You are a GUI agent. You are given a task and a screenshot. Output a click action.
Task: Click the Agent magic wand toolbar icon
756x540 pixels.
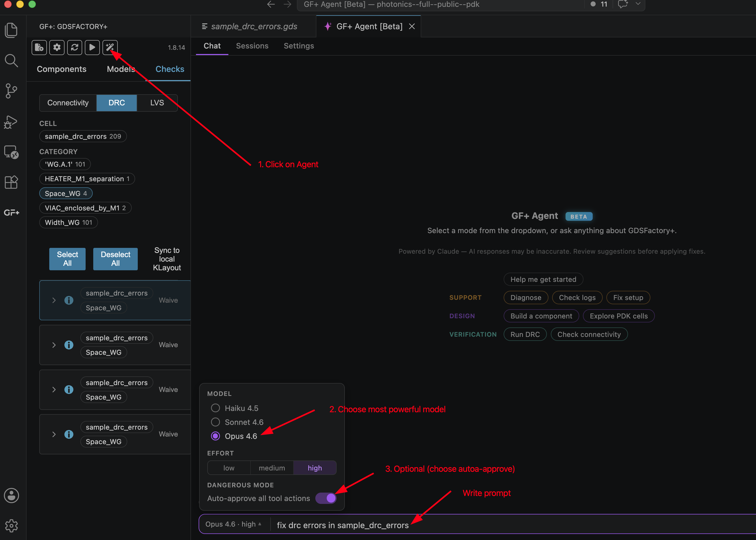pyautogui.click(x=110, y=47)
